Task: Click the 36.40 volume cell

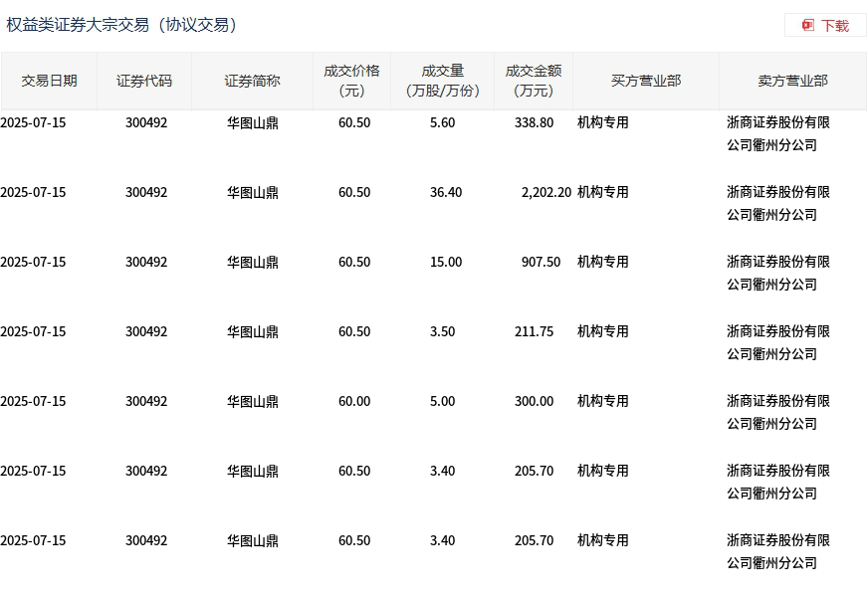Action: [446, 193]
